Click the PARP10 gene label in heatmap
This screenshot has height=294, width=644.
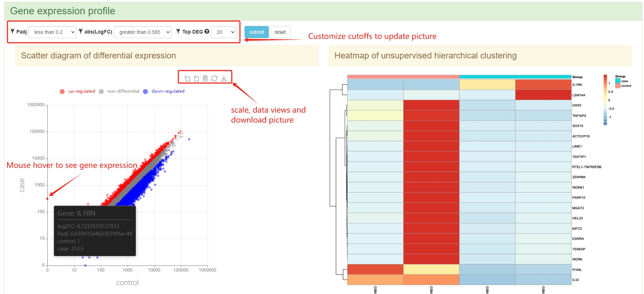[x=579, y=198]
